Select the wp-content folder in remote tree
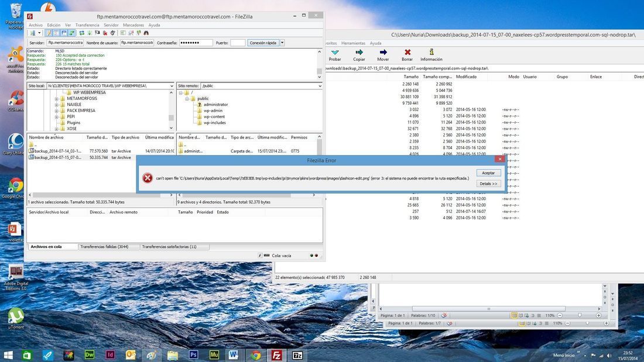The height and width of the screenshot is (362, 644). click(x=214, y=116)
